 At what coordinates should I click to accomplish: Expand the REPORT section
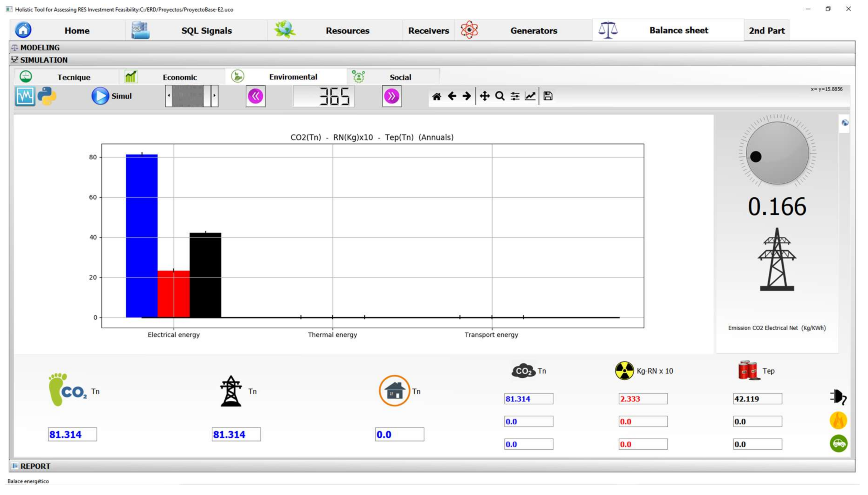click(35, 466)
